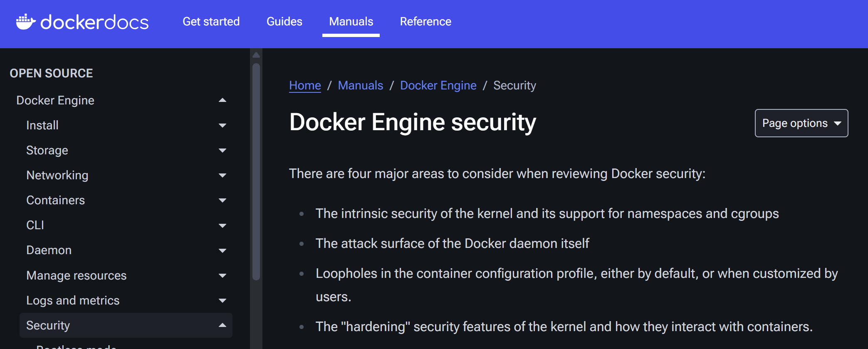The width and height of the screenshot is (868, 349).
Task: Expand the Daemon submenu arrow
Action: [223, 250]
